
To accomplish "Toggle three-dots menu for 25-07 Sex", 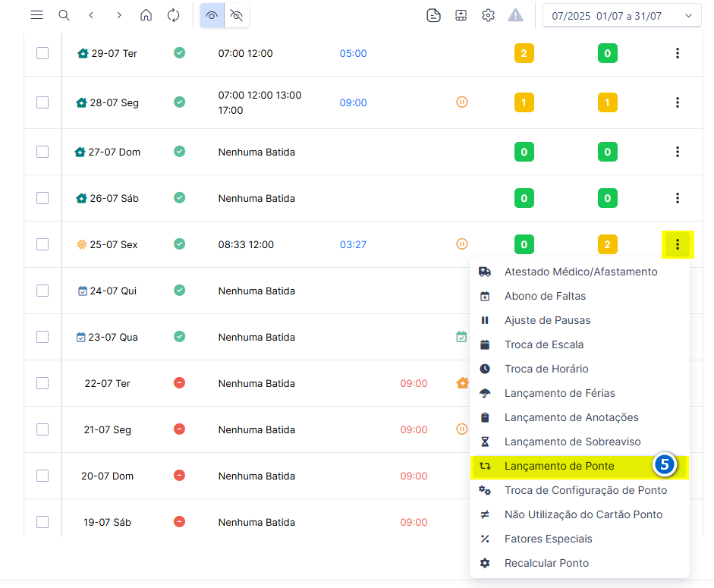I will point(678,244).
